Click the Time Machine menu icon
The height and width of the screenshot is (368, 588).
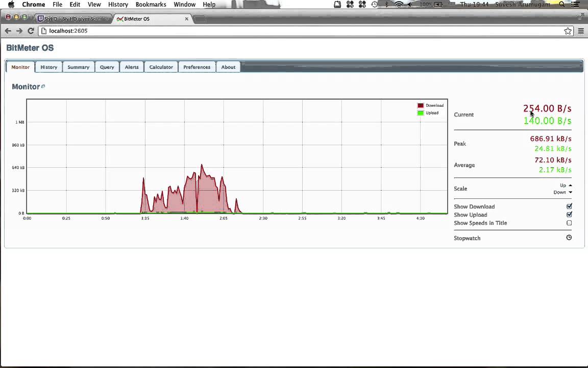tap(375, 5)
